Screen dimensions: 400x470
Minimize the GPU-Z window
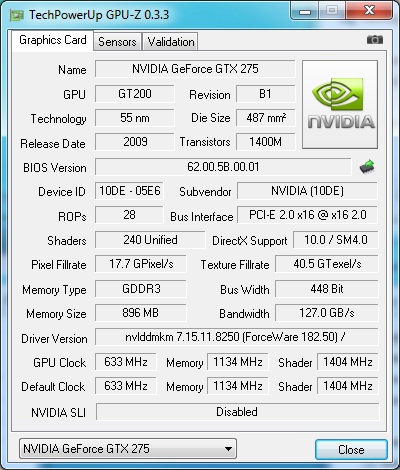(304, 12)
